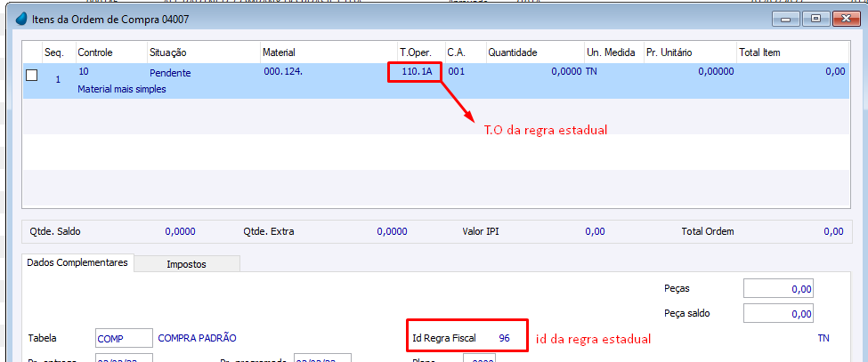The image size is (868, 362).
Task: Click the Peça saldo value field
Action: click(x=778, y=313)
